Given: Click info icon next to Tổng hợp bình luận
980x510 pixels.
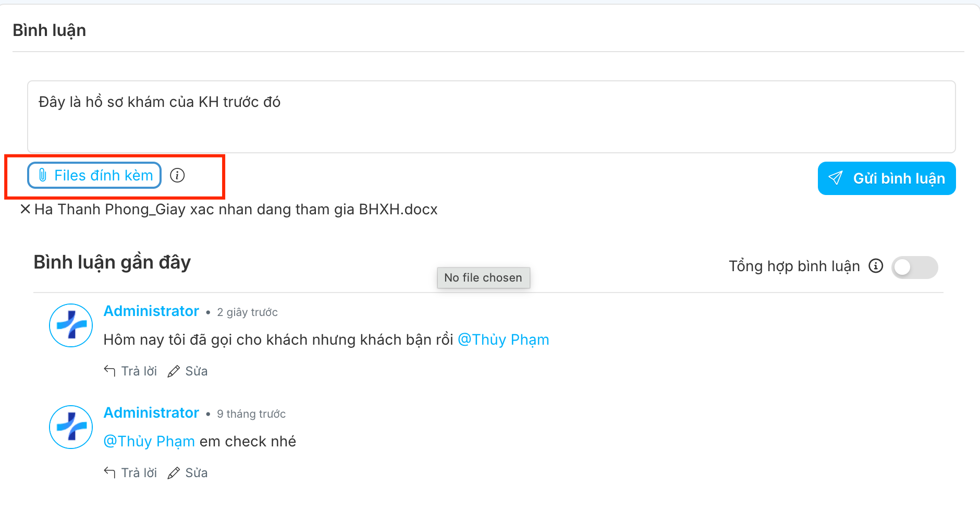Looking at the screenshot, I should [x=876, y=266].
